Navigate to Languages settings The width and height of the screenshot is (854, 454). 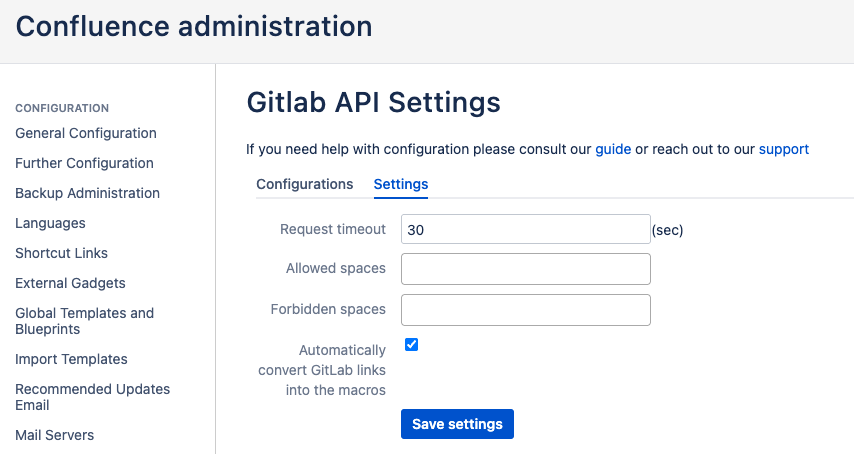point(50,223)
